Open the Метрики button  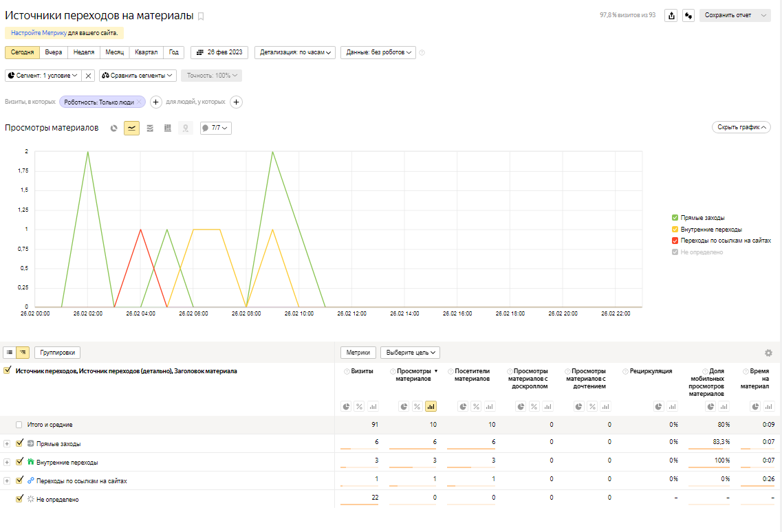(358, 353)
